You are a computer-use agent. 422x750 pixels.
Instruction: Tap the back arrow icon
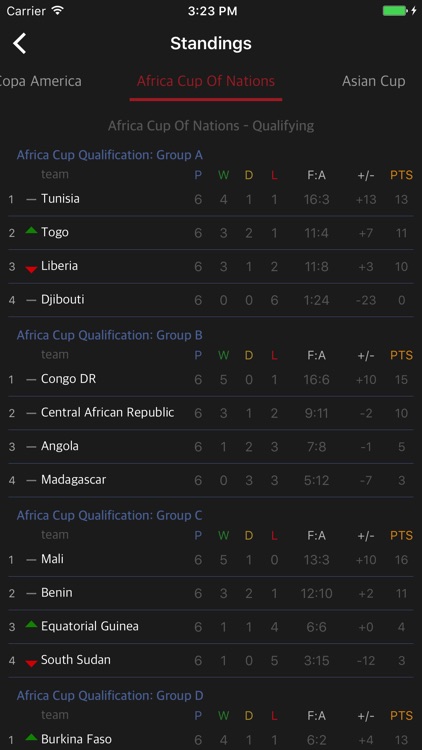(x=20, y=44)
